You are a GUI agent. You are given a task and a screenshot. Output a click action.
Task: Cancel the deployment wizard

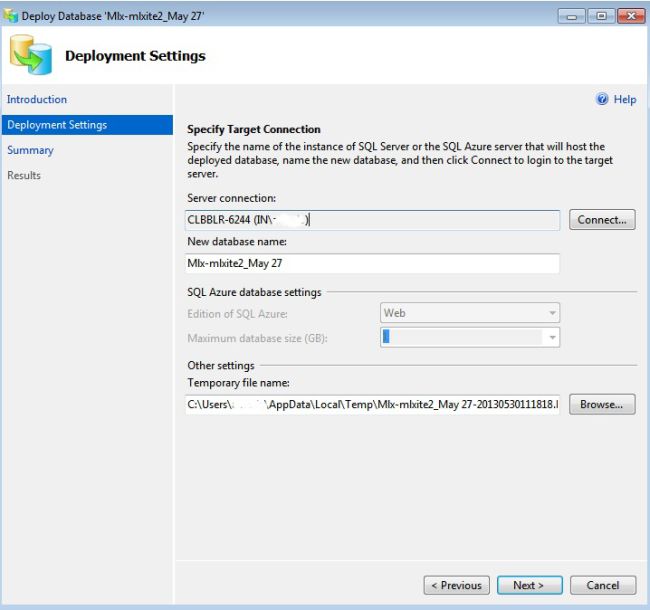[603, 585]
